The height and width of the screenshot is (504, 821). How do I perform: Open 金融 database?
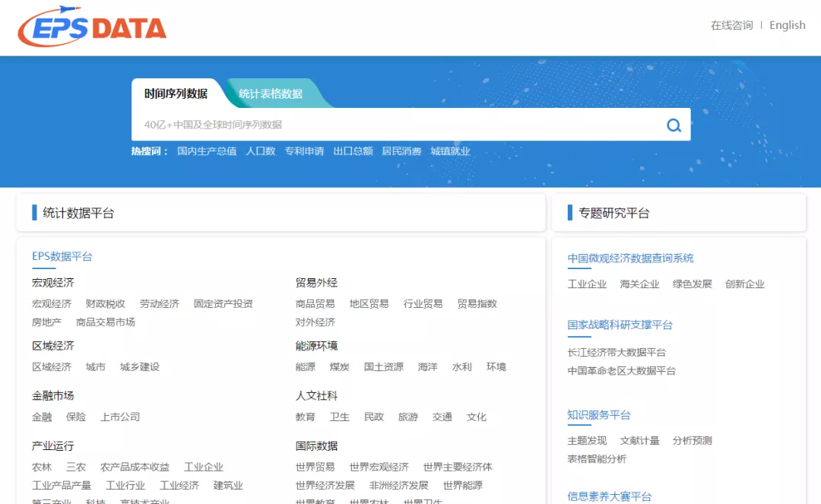coord(42,417)
